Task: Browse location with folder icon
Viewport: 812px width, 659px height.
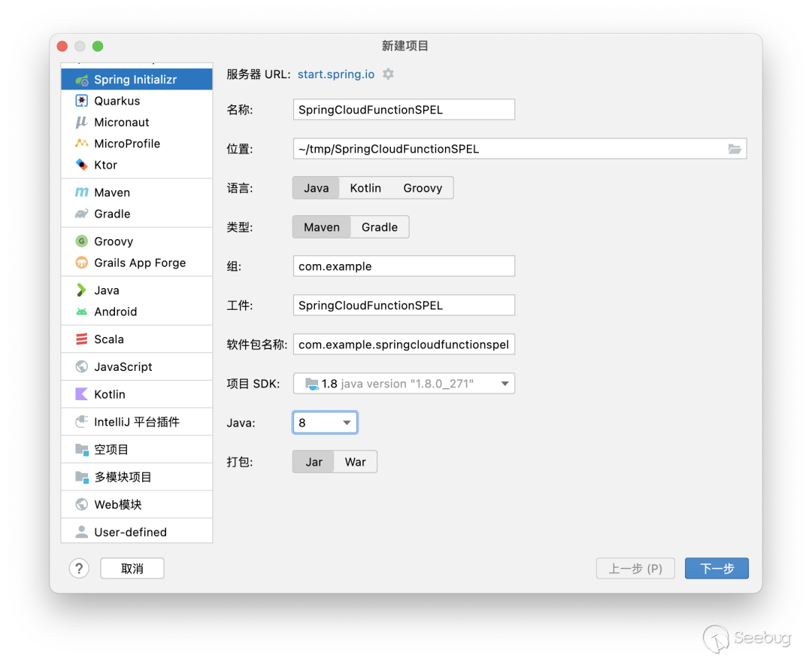Action: [735, 149]
